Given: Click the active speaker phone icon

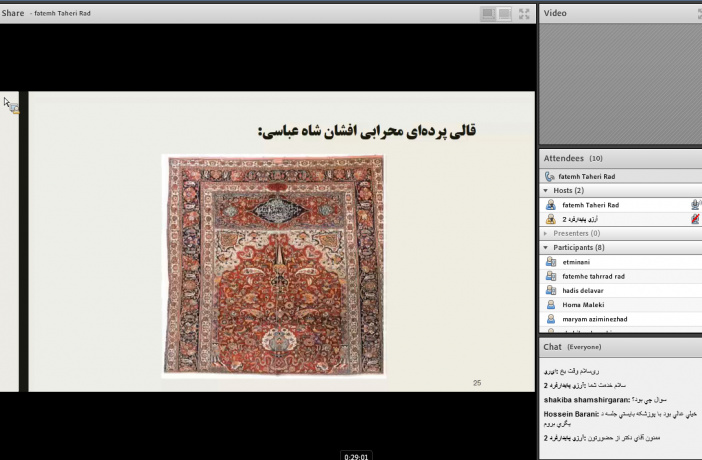Looking at the screenshot, I should pos(549,176).
